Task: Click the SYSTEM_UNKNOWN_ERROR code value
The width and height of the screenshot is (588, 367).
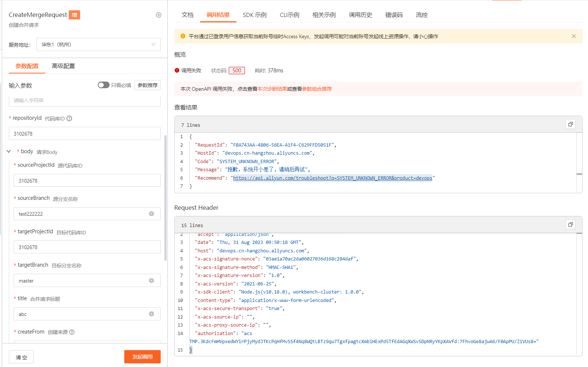Action: (x=246, y=162)
